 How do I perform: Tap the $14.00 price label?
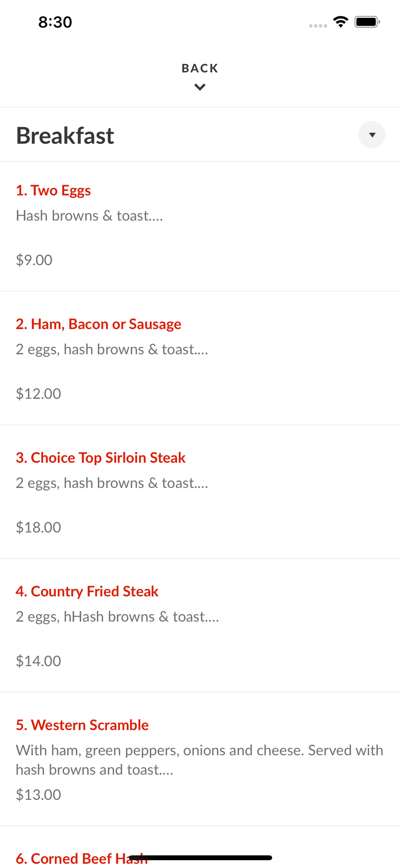point(39,661)
